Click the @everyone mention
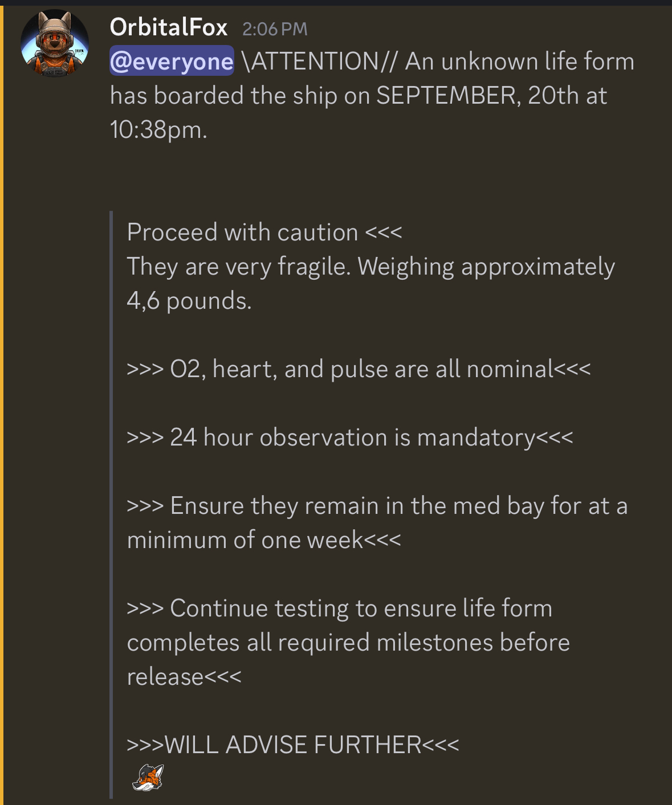Screen dimensions: 672x805 172,62
